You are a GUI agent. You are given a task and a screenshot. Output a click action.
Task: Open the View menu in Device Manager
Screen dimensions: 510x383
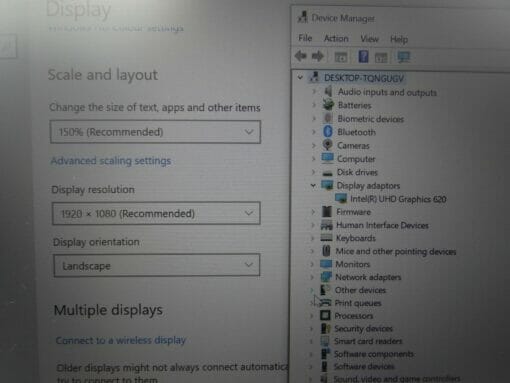click(x=369, y=39)
